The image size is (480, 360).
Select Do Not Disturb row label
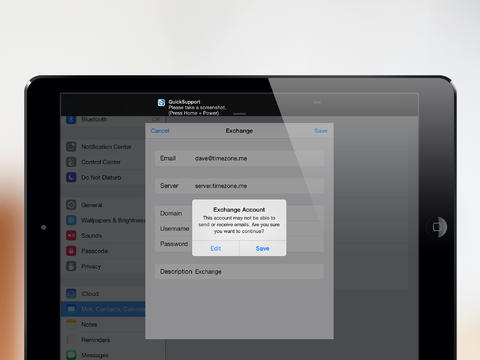101,177
